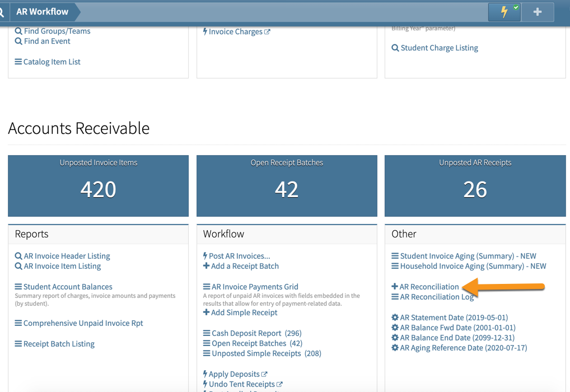
Task: Click the magnifier icon beside Student Charge Listing
Action: tap(395, 48)
